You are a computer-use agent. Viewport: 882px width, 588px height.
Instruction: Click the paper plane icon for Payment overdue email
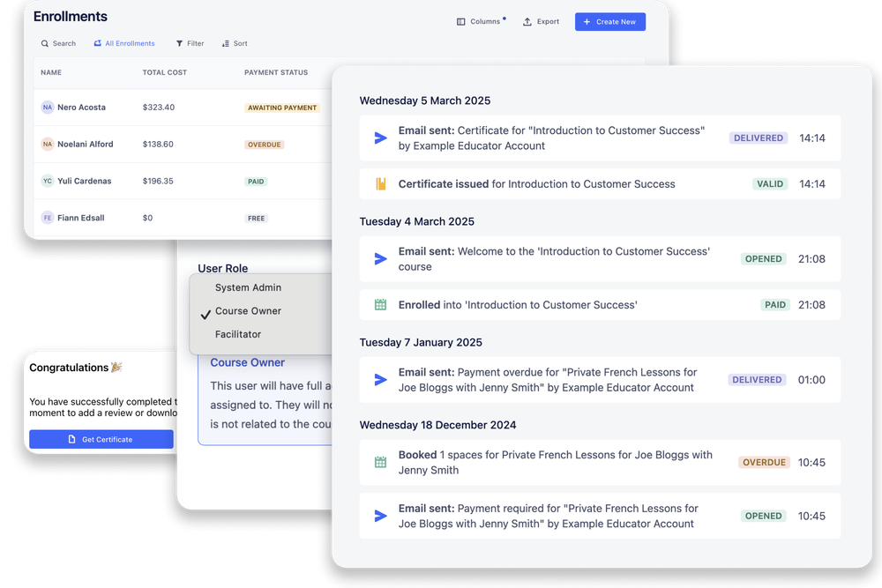(x=381, y=380)
